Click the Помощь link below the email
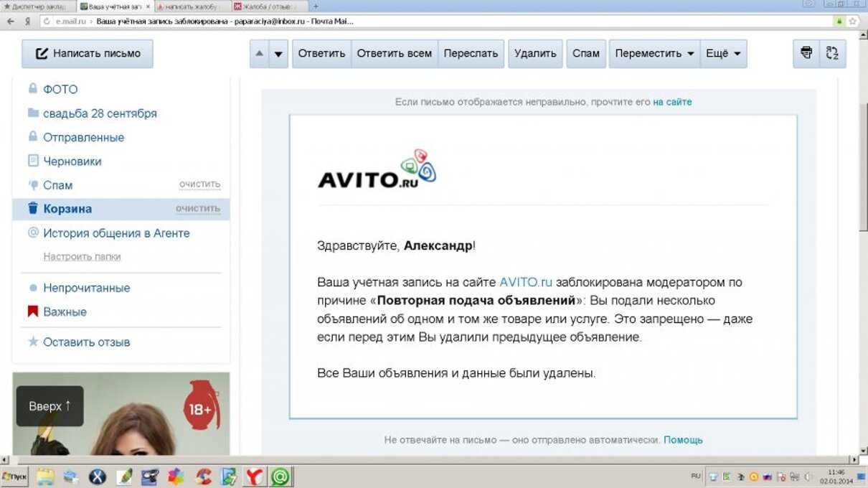Screen dimensions: 868x488 point(683,440)
